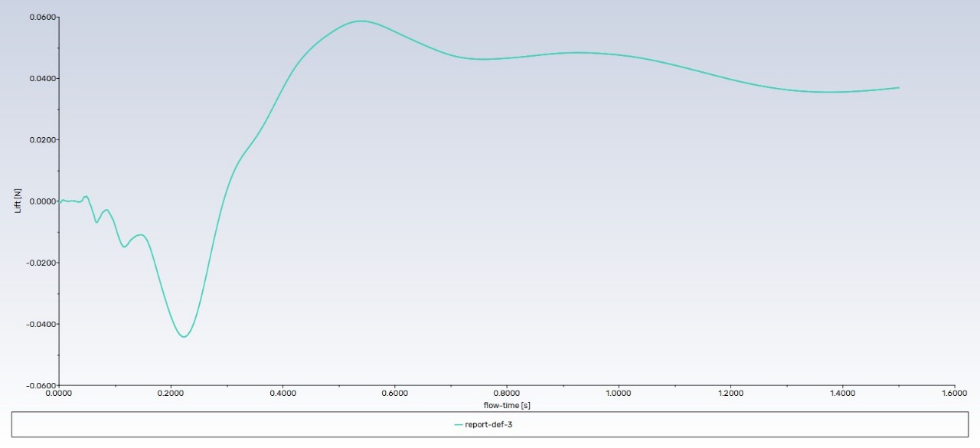This screenshot has height=448, width=980.
Task: Click the legend line color sample
Action: pyautogui.click(x=458, y=424)
